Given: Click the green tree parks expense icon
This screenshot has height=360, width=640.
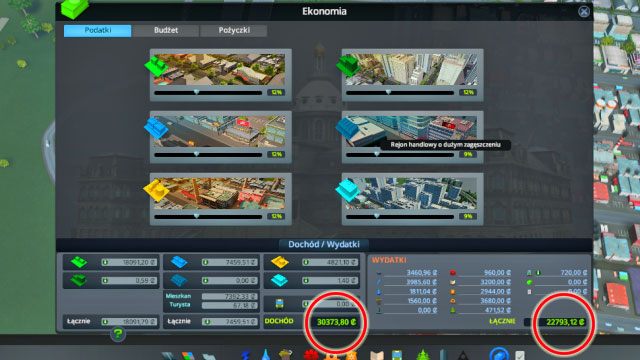Looking at the screenshot, I should [453, 310].
